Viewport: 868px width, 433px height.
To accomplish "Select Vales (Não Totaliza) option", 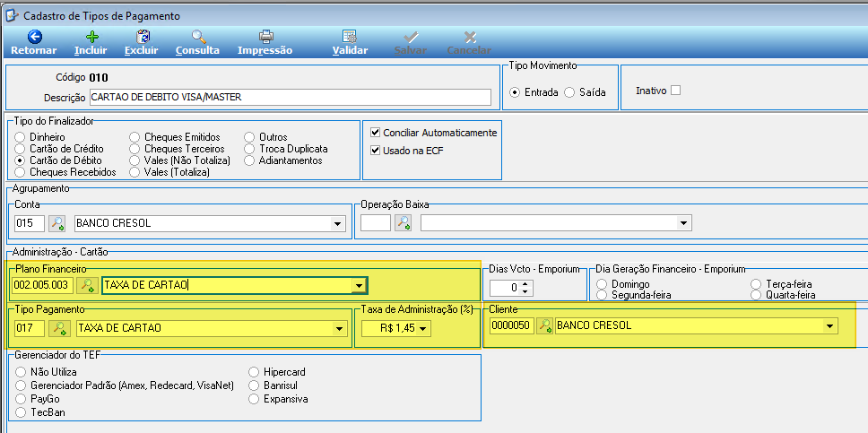I will pos(135,160).
